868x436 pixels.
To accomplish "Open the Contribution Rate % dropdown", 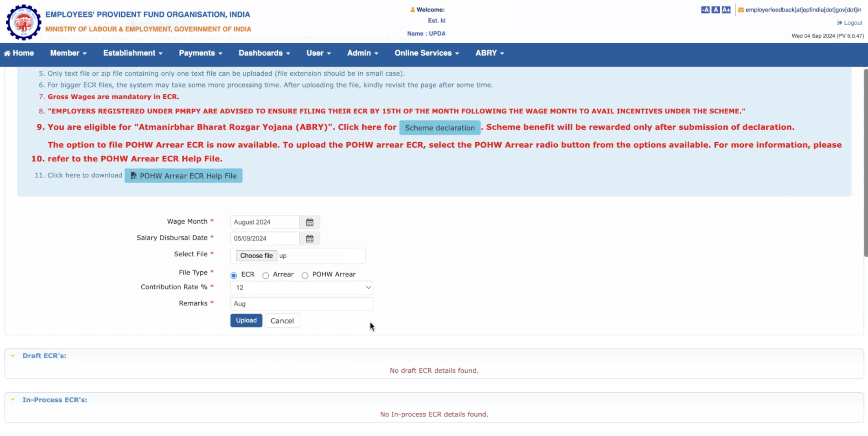I will pos(302,288).
